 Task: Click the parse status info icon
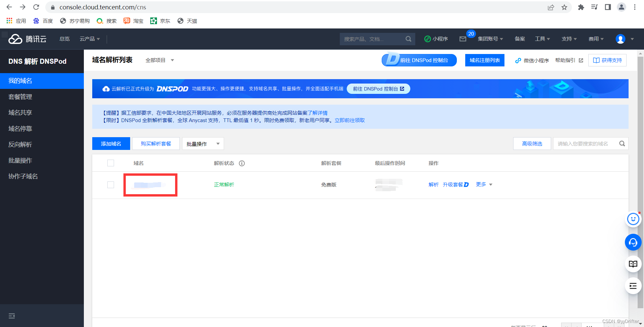(x=242, y=163)
